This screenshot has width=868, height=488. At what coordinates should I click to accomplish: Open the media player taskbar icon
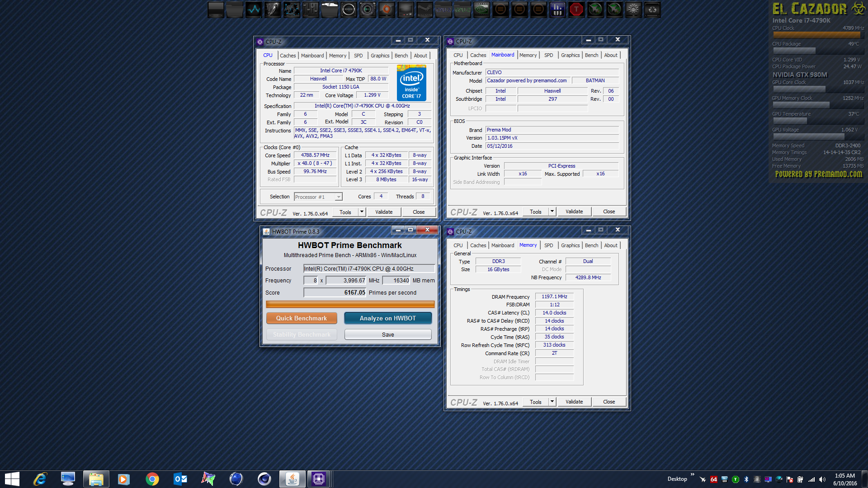pyautogui.click(x=124, y=479)
